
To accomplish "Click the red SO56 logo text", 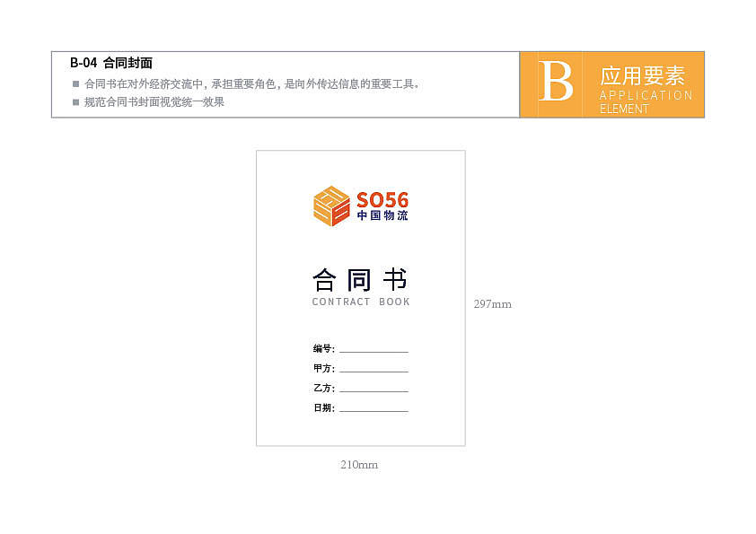I will click(x=382, y=200).
